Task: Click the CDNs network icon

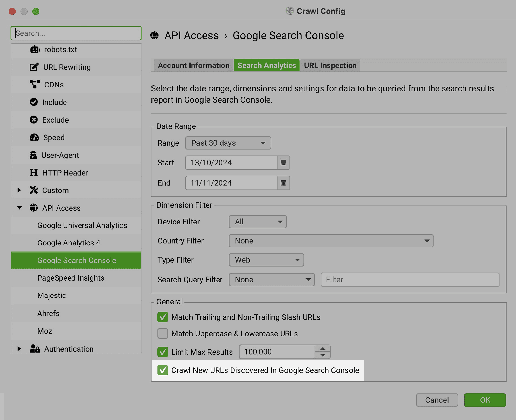Action: coord(35,85)
